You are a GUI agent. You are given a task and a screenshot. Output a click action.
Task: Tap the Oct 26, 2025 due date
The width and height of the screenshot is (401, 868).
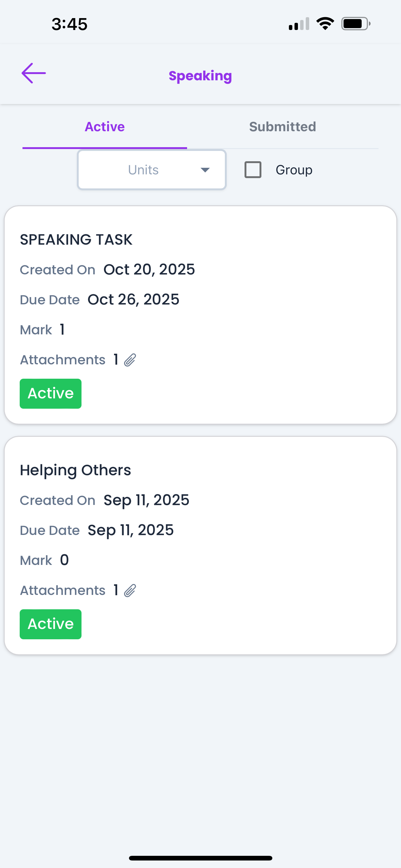tap(133, 299)
